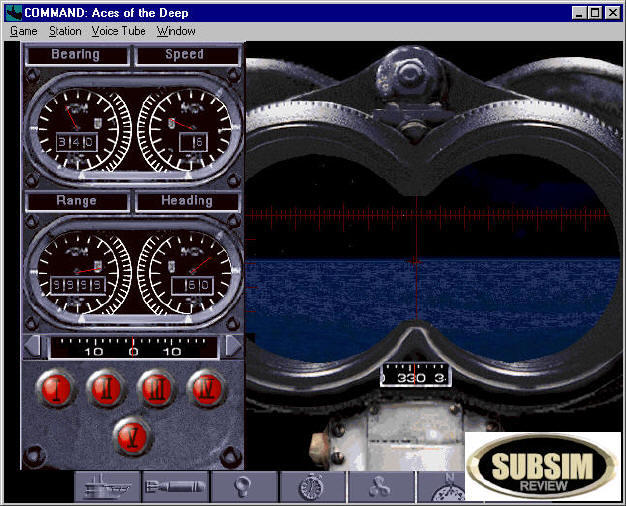
Task: Click the propeller icon
Action: click(x=381, y=486)
